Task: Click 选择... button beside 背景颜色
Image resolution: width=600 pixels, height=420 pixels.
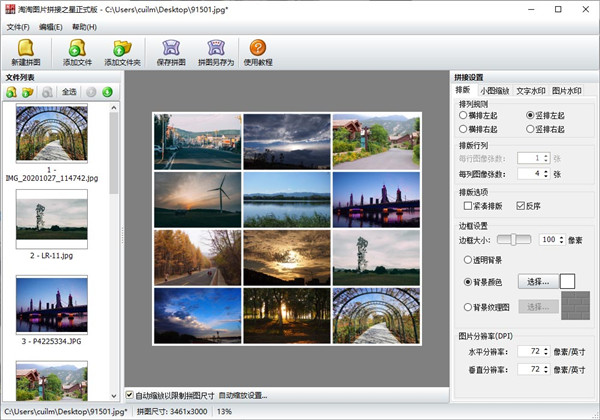Action: click(537, 283)
